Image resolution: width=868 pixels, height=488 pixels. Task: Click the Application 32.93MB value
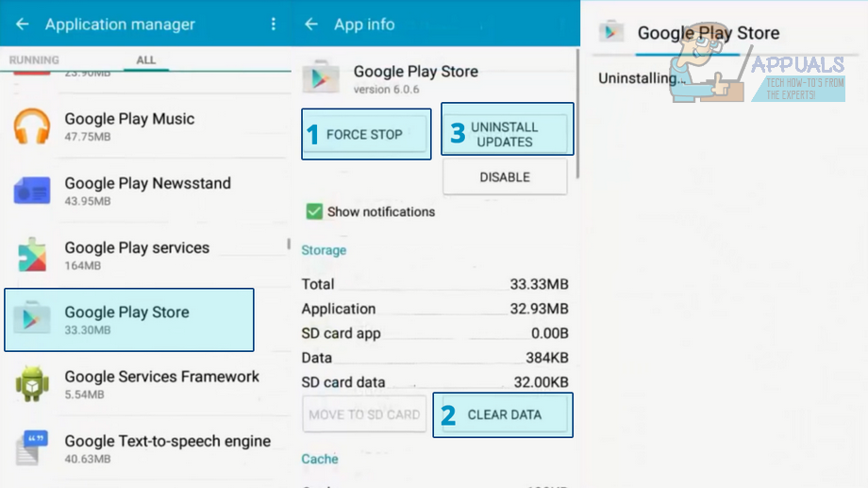coord(539,309)
